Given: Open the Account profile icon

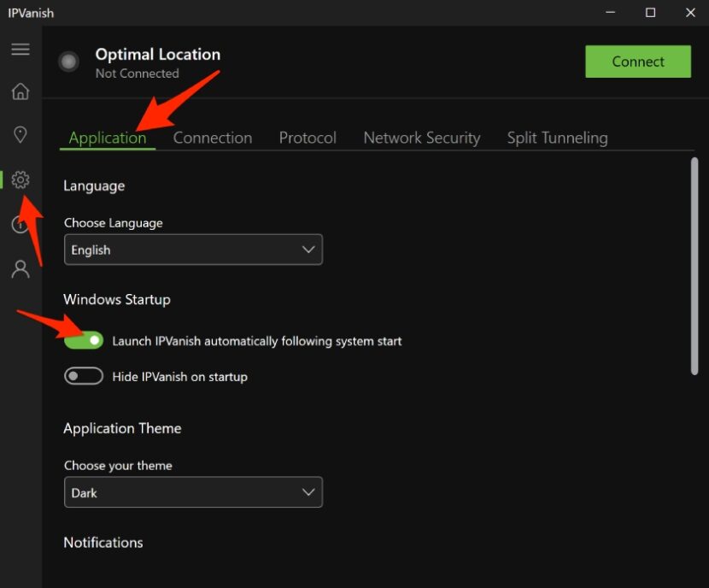Looking at the screenshot, I should point(20,268).
